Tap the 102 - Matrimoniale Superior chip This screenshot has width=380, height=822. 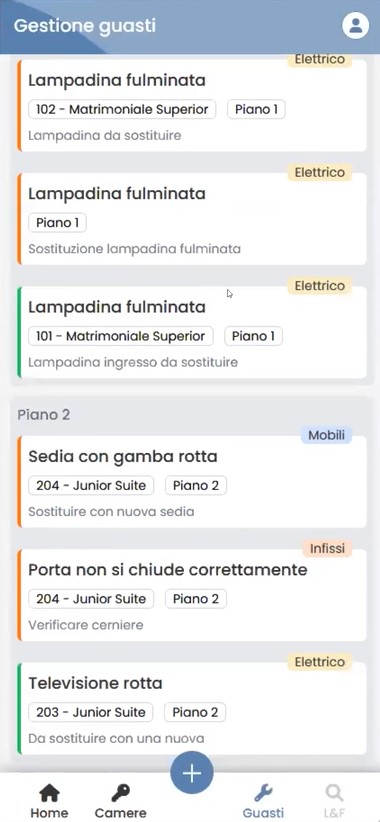122,110
